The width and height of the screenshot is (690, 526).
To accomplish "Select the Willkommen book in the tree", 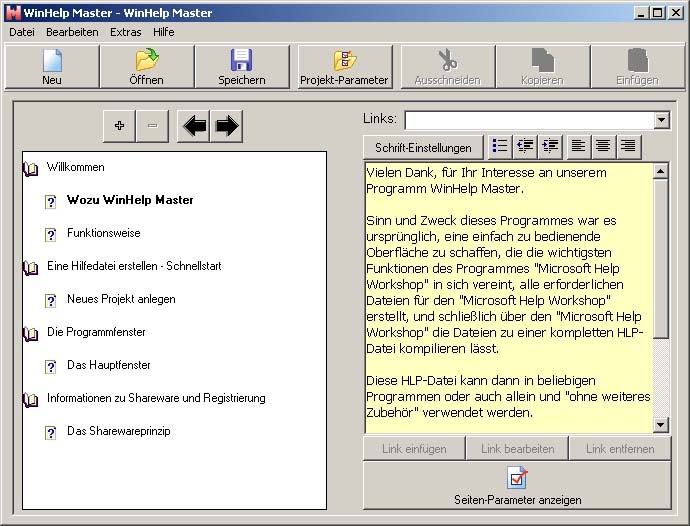I will point(75,168).
